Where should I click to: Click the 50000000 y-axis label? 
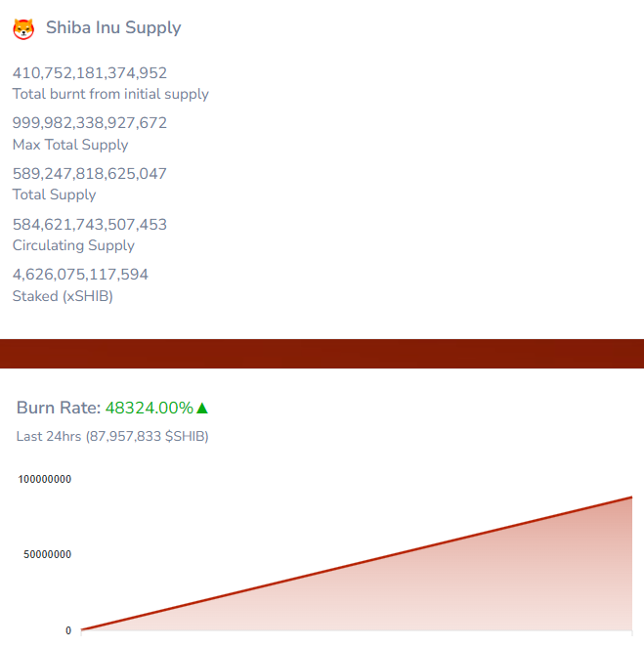tap(48, 554)
